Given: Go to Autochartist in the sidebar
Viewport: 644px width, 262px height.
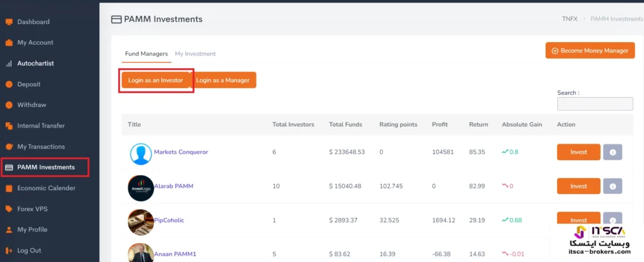Looking at the screenshot, I should 36,64.
